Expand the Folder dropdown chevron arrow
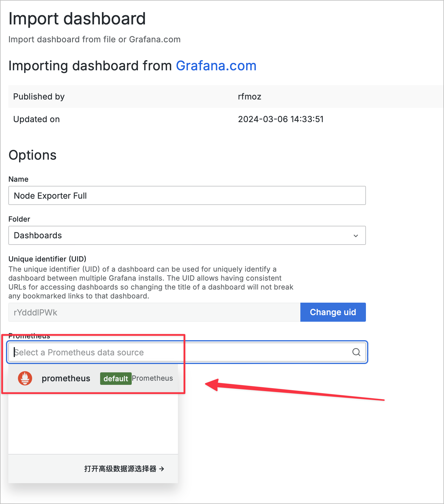 [355, 236]
